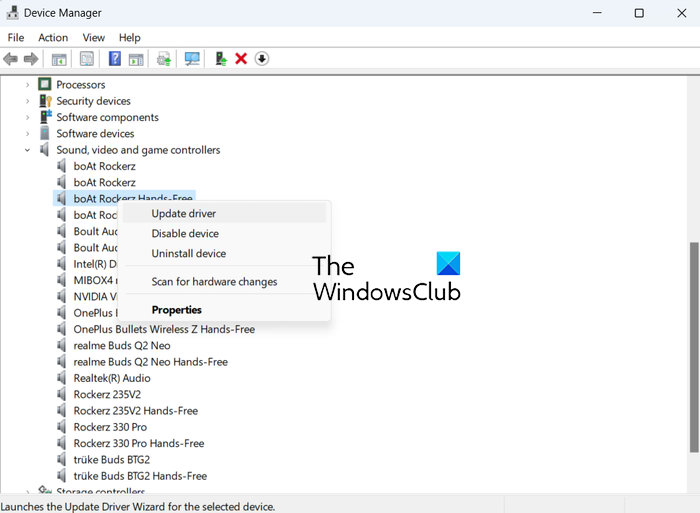Click Scan for hardware changes monitor icon
The width and height of the screenshot is (700, 513).
point(192,59)
